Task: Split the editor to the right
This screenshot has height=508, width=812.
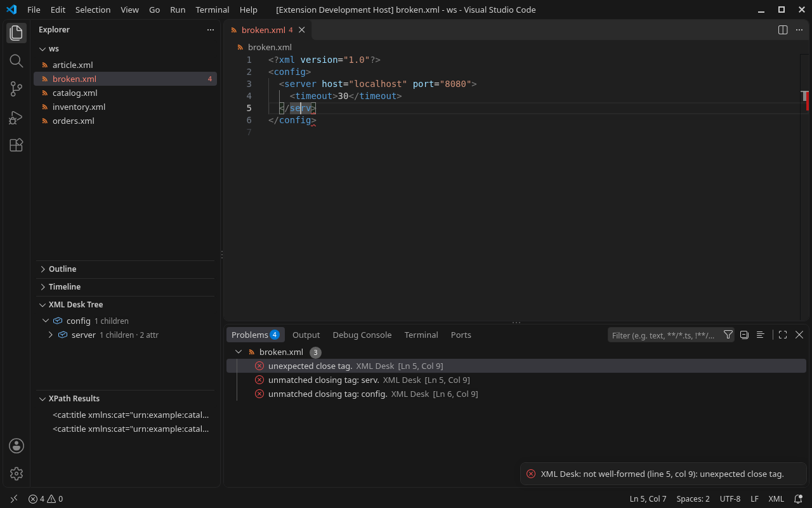Action: coord(783,30)
